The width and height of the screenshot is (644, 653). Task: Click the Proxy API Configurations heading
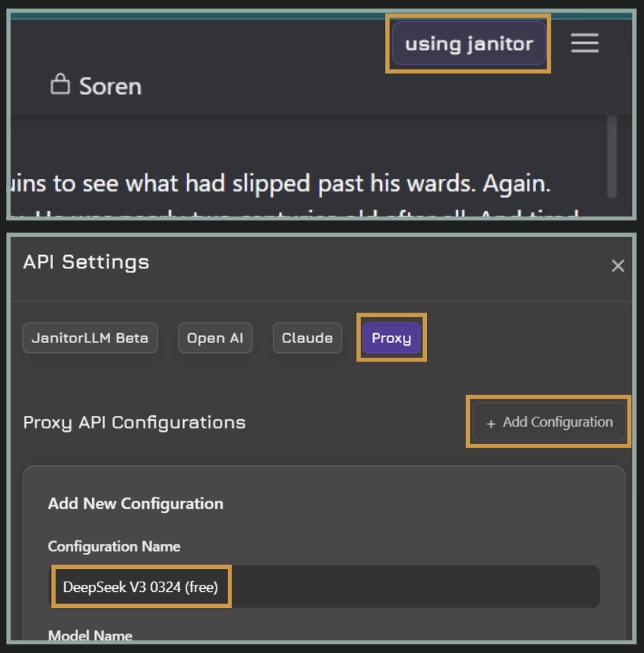(x=134, y=423)
